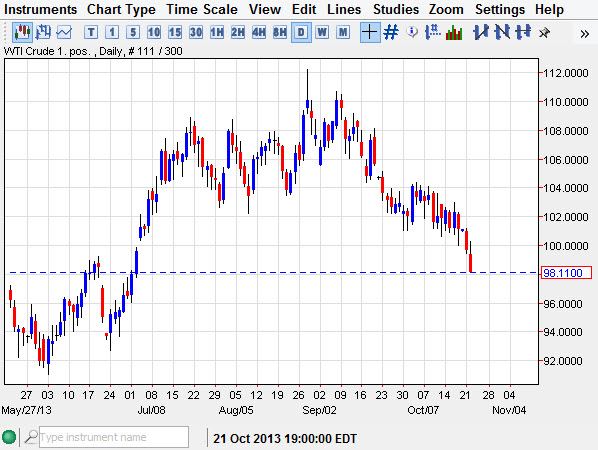Image resolution: width=598 pixels, height=450 pixels.
Task: Switch to 4H time scale
Action: pyautogui.click(x=259, y=32)
